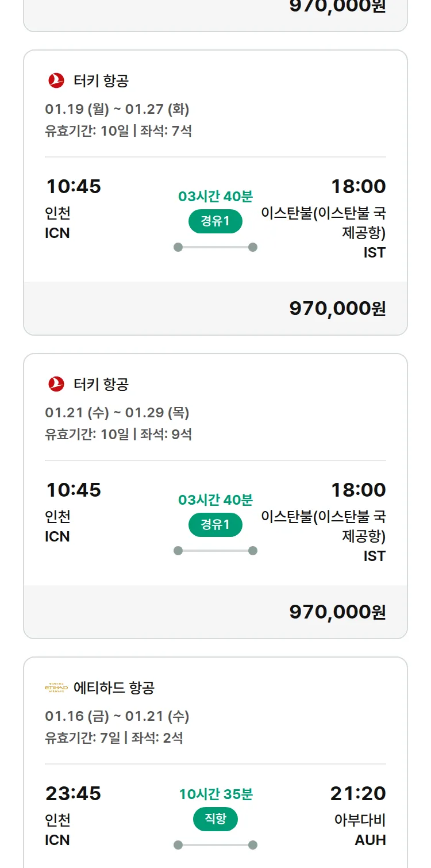Click the route line on the Etihad flight
The height and width of the screenshot is (868, 431).
(215, 845)
